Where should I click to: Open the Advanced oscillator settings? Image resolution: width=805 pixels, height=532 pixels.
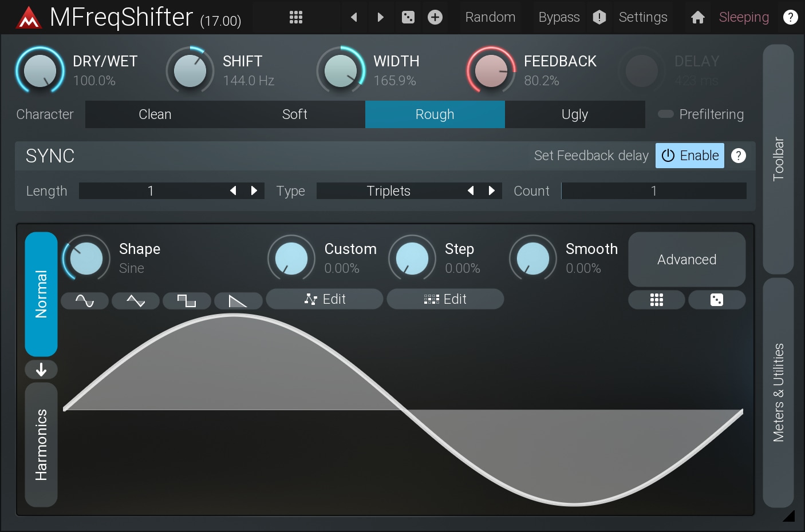coord(686,260)
